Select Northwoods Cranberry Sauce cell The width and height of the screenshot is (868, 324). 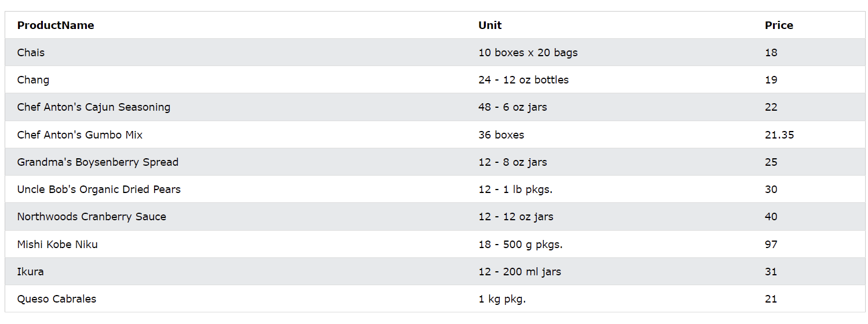pos(91,217)
